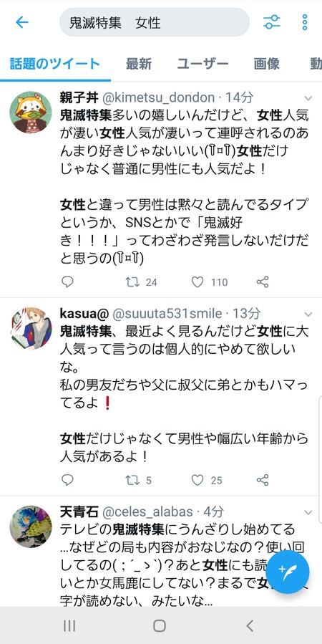Open 天青石's profile avatar
This screenshot has height=644, width=322.
tap(31, 527)
